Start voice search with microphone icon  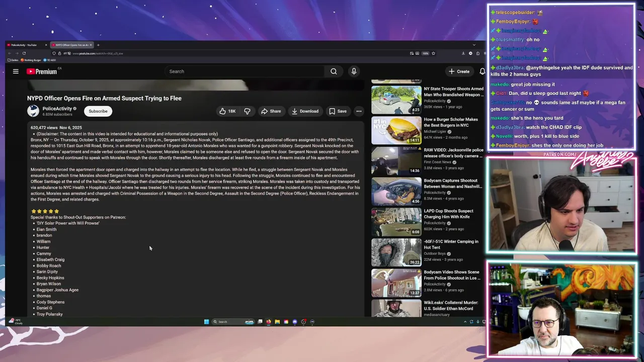pyautogui.click(x=354, y=71)
